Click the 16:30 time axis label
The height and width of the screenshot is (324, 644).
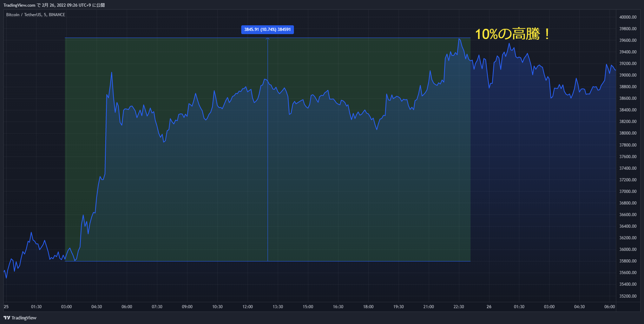click(x=338, y=307)
